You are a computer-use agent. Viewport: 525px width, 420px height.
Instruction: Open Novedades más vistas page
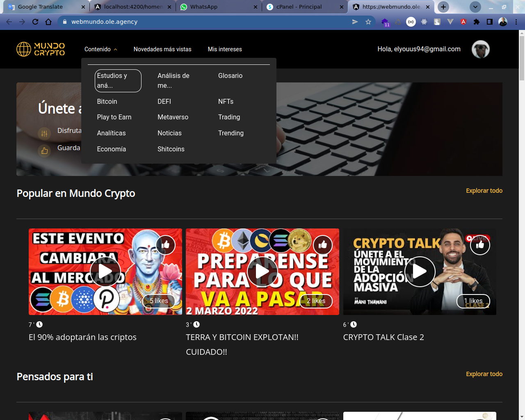162,49
